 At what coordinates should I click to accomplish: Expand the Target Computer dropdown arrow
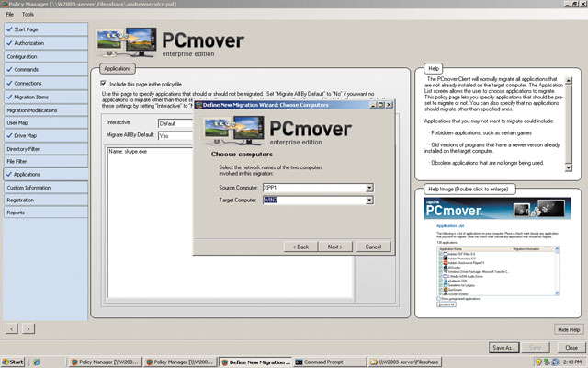(369, 201)
